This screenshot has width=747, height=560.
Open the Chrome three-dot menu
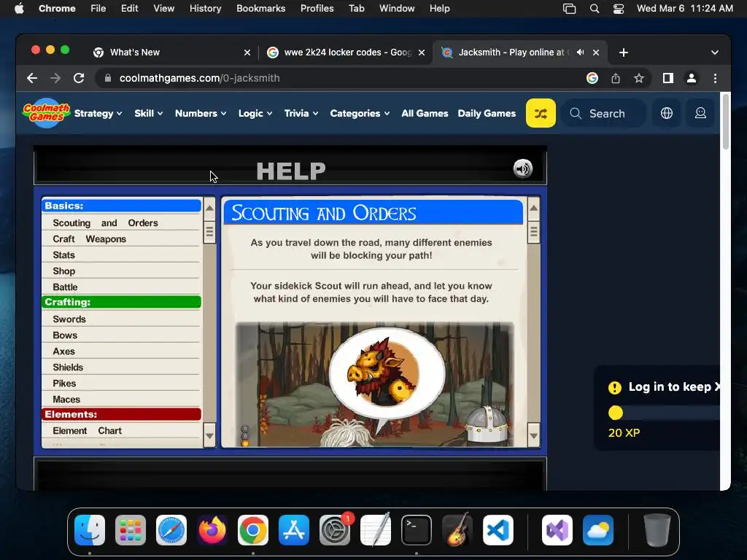pyautogui.click(x=715, y=78)
